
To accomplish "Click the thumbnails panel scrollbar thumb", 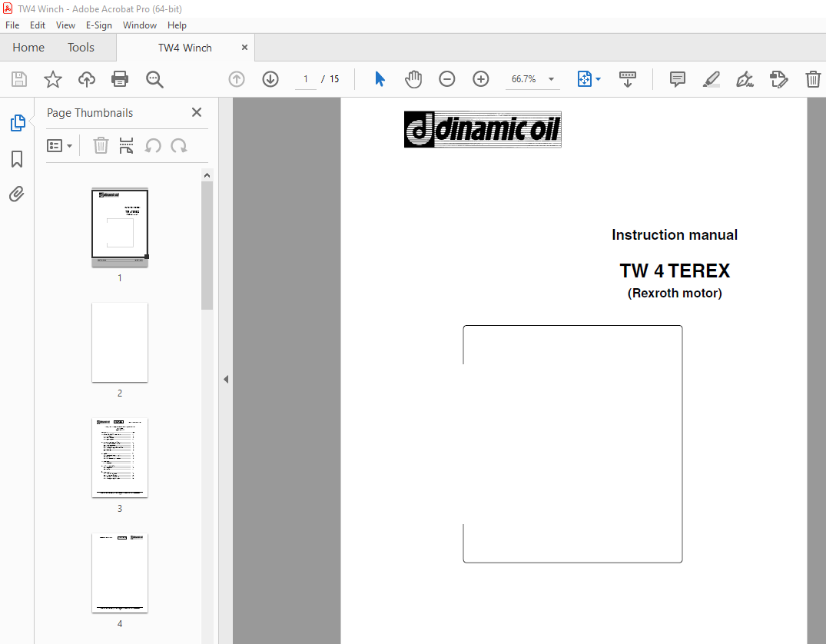I will (207, 246).
